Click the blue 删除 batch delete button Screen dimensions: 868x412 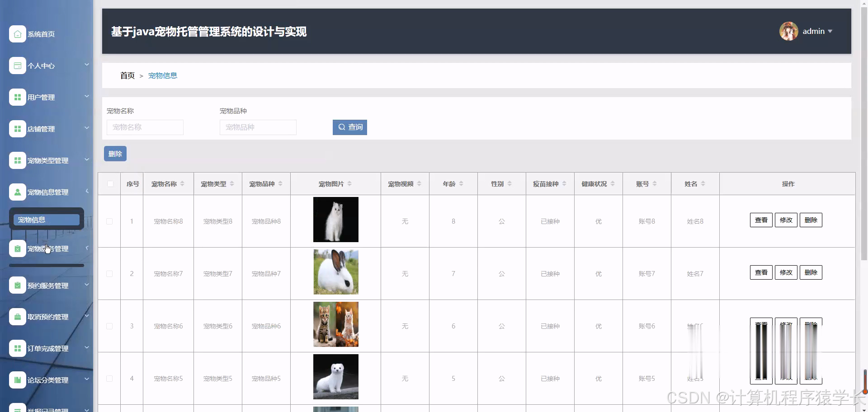click(x=115, y=154)
